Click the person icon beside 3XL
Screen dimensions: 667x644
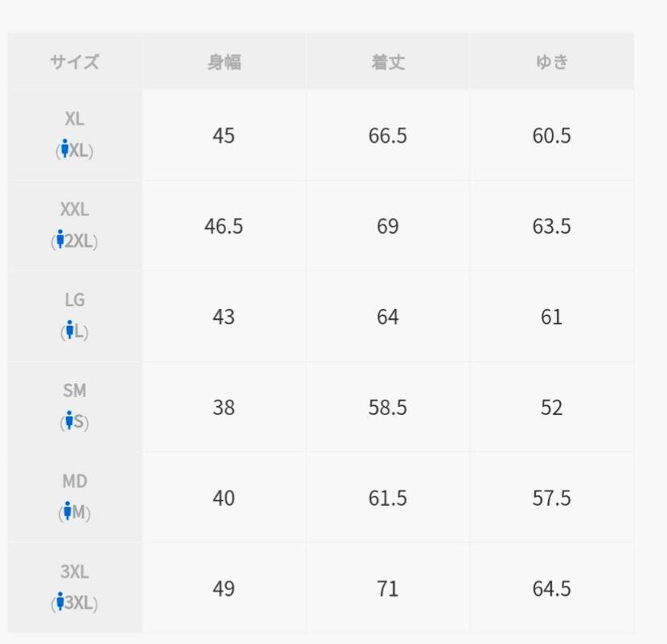click(60, 601)
